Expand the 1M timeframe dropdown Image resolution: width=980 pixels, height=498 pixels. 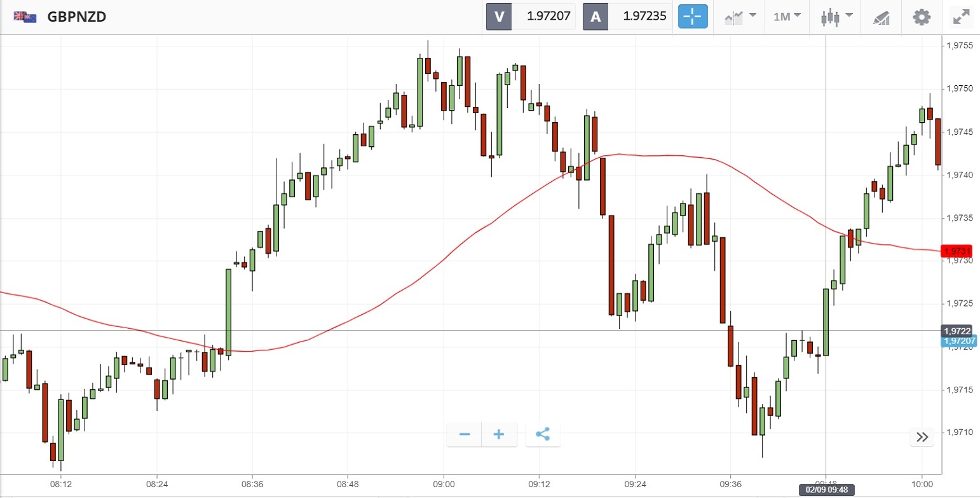[786, 17]
